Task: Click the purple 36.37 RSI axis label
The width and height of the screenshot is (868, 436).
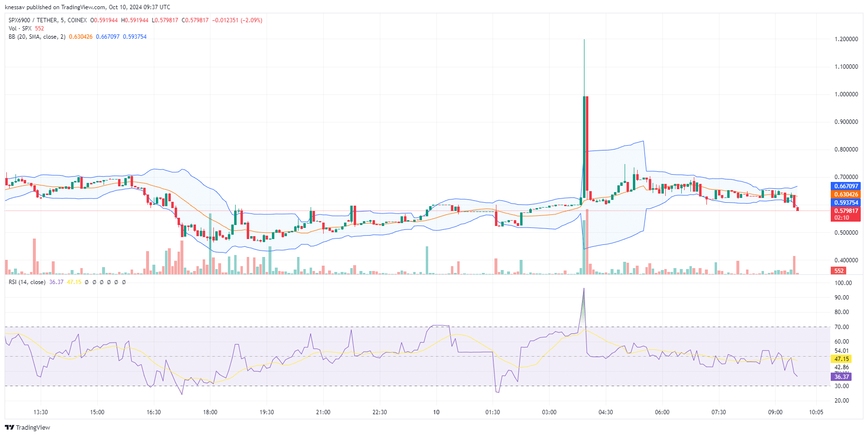Action: click(841, 377)
